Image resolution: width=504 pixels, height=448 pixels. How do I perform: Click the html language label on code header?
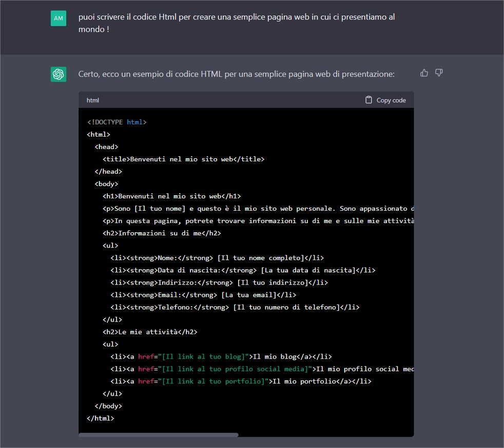(92, 100)
